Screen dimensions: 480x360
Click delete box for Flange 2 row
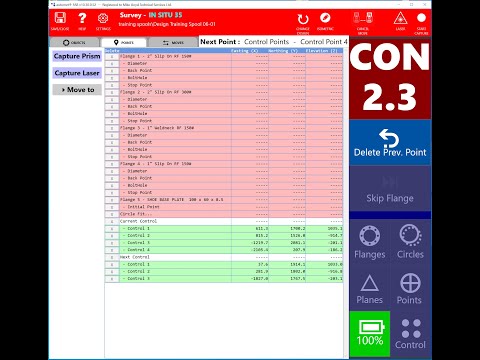coord(112,92)
